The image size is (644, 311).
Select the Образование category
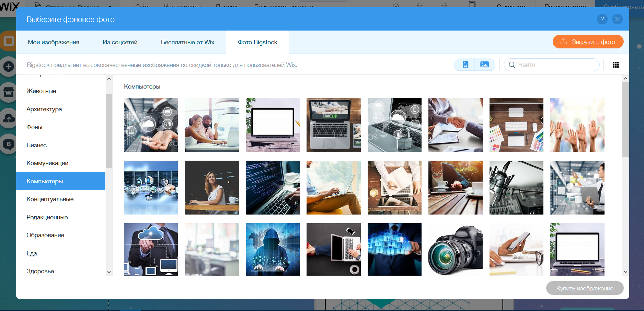(61, 235)
